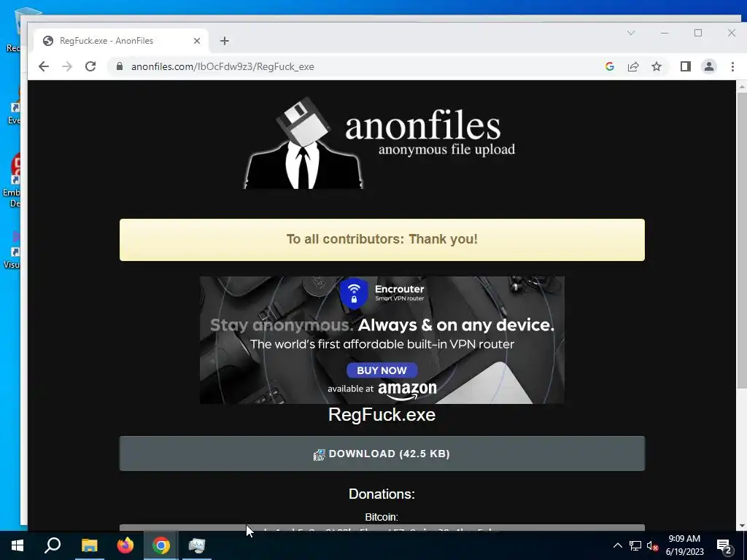Click Buy Now on Encrouter ad
The height and width of the screenshot is (560, 747).
(382, 370)
